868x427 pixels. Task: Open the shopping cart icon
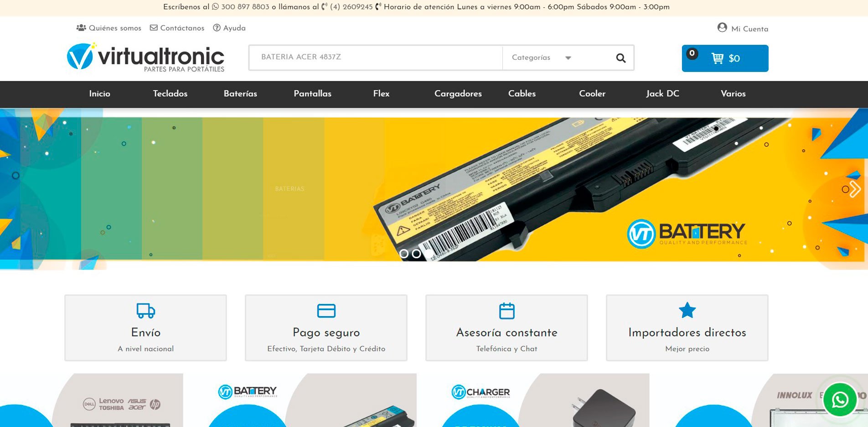tap(717, 58)
